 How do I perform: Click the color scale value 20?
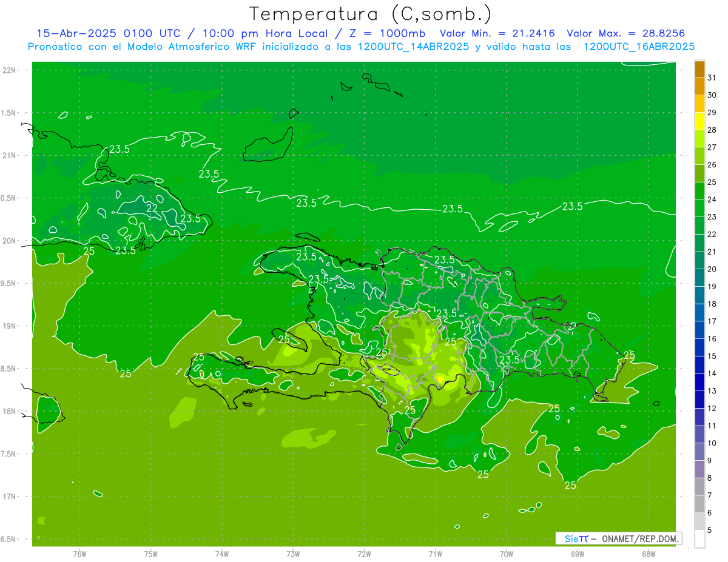tap(712, 269)
